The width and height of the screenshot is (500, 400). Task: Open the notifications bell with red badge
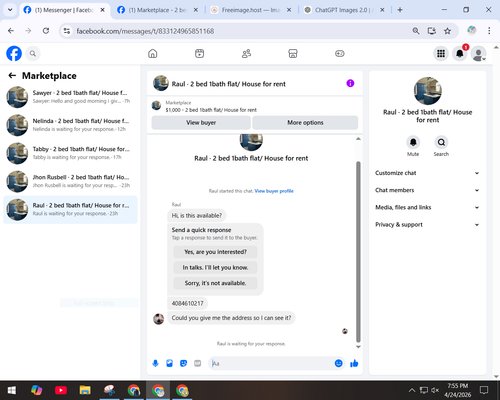coord(460,53)
